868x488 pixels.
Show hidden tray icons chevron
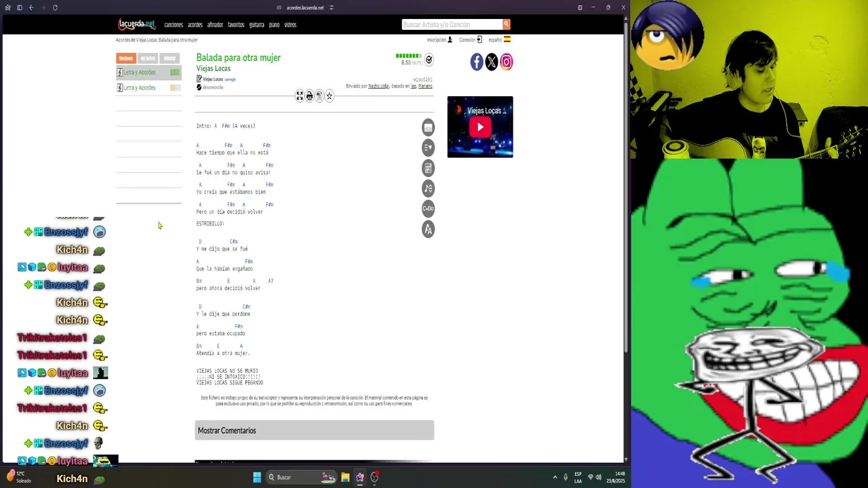[555, 477]
